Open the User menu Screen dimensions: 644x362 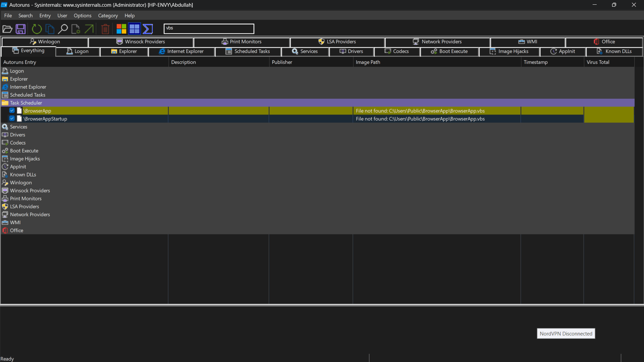click(x=62, y=15)
